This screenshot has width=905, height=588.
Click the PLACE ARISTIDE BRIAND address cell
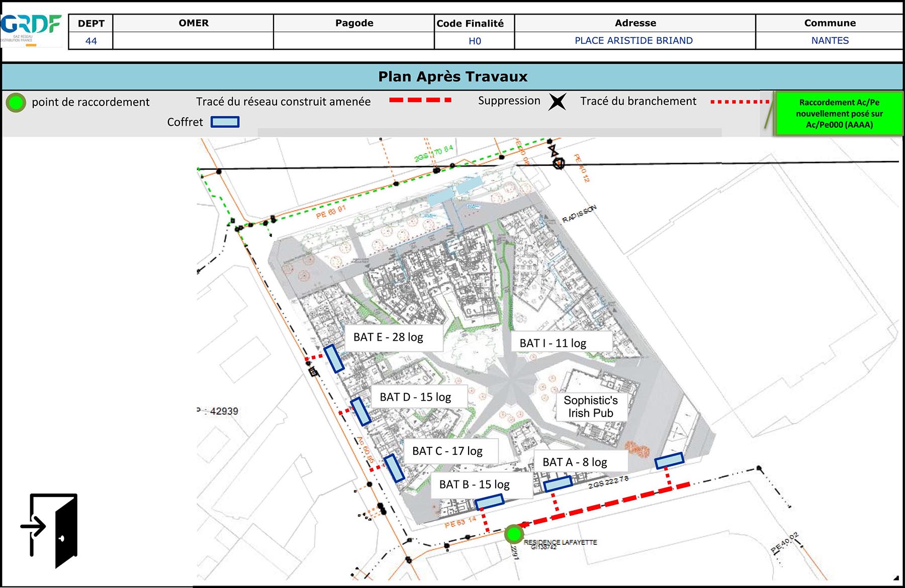pyautogui.click(x=634, y=41)
